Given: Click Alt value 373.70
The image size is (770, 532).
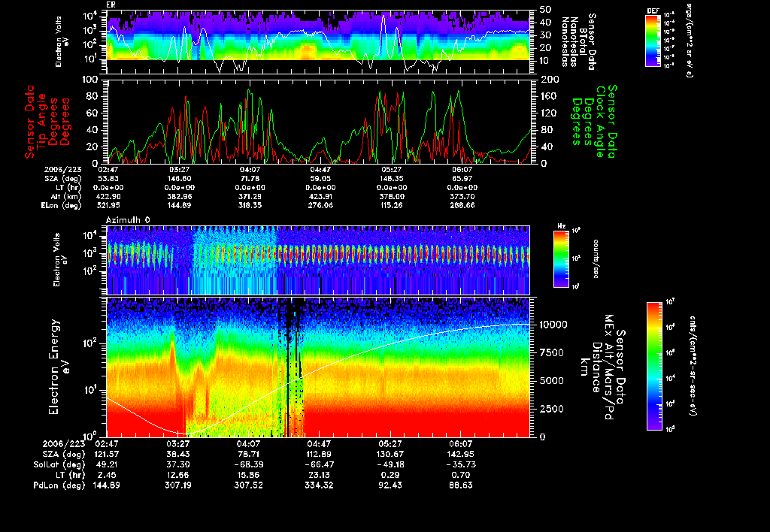Looking at the screenshot, I should [462, 196].
